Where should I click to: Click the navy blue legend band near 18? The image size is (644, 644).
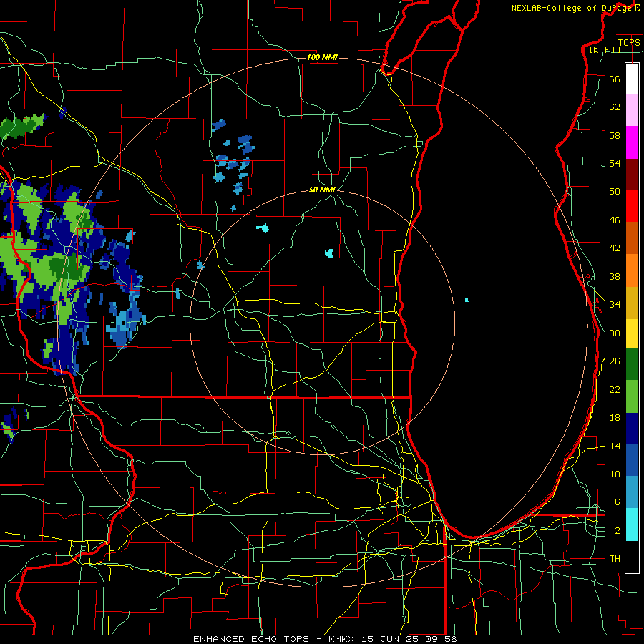632,429
